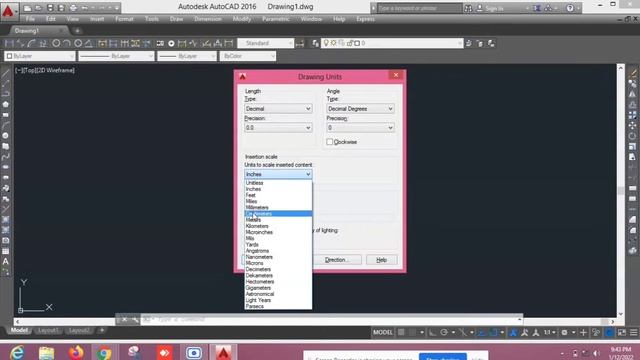Toggle grid display in status bar
Image resolution: width=640 pixels, height=360 pixels.
[402, 333]
